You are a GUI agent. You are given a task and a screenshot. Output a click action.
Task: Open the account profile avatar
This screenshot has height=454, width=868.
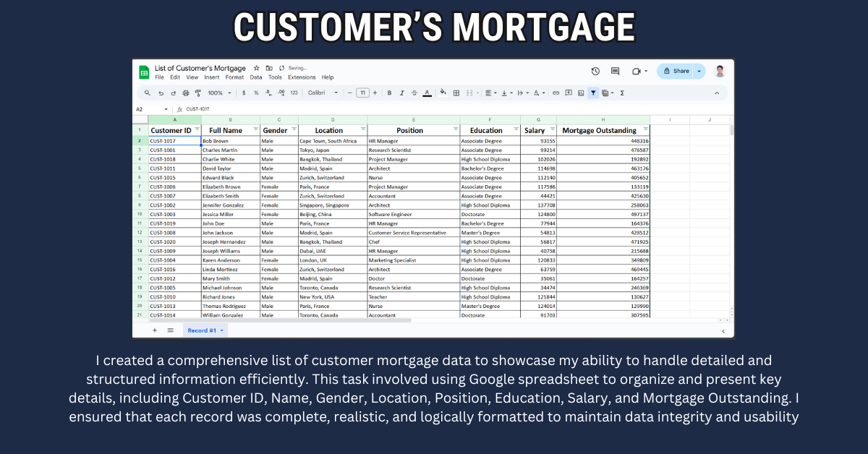[x=720, y=71]
